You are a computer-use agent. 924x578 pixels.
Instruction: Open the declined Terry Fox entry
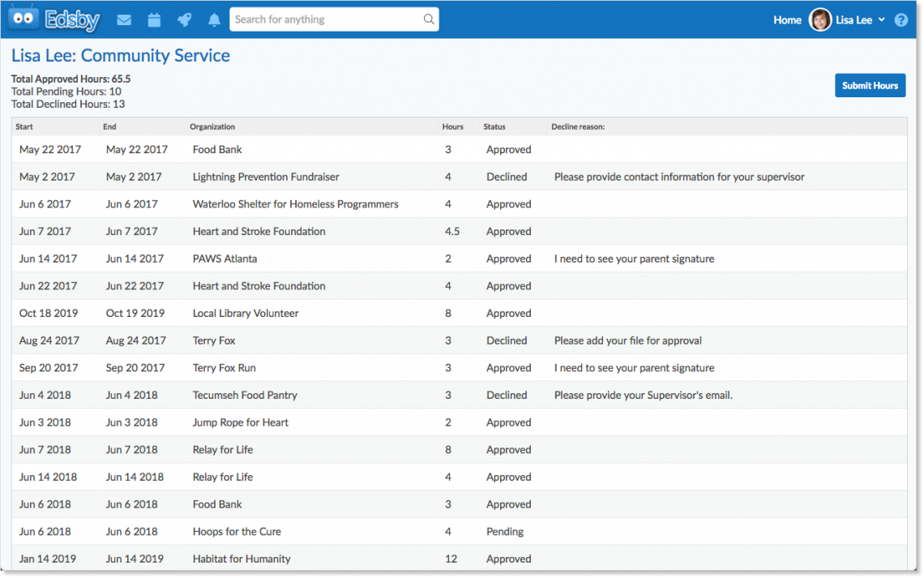click(x=214, y=340)
